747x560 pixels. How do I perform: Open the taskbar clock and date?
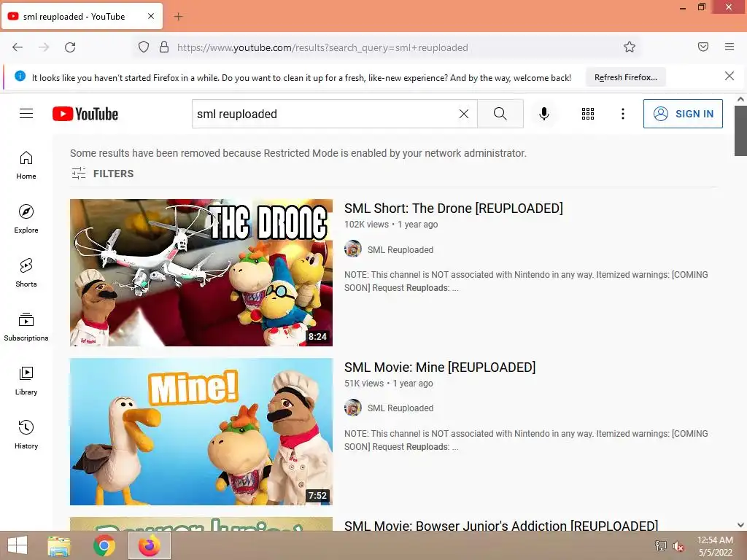(x=715, y=546)
